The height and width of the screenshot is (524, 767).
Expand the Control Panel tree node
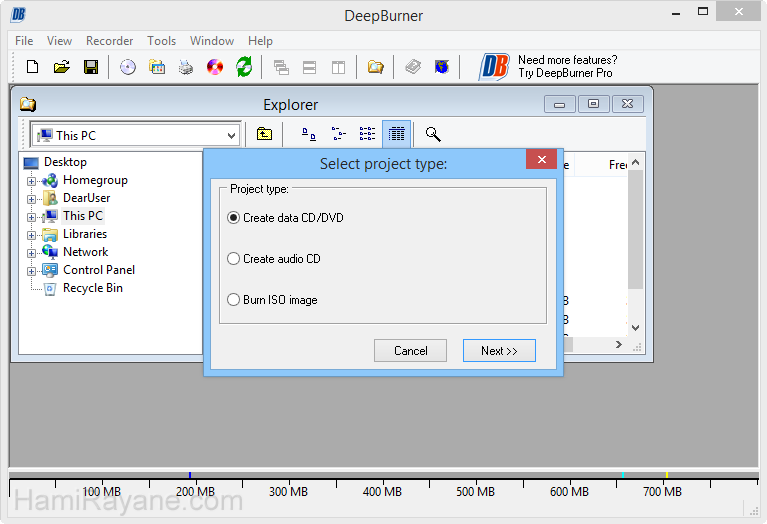(31, 271)
